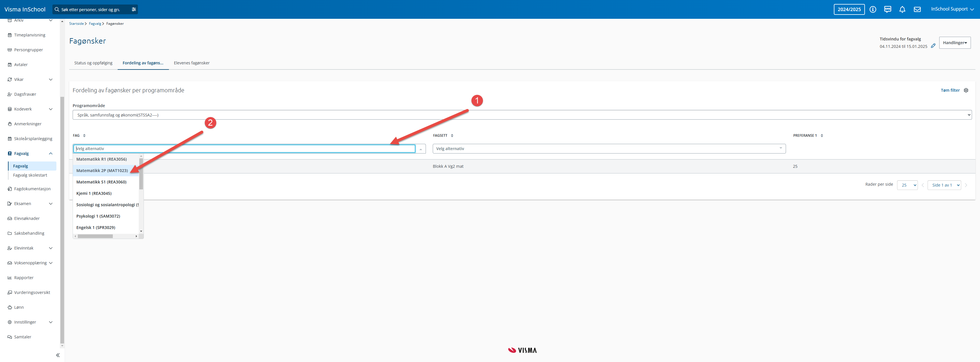Click the FAG Velg alternativ search field
This screenshot has height=362, width=980.
244,149
